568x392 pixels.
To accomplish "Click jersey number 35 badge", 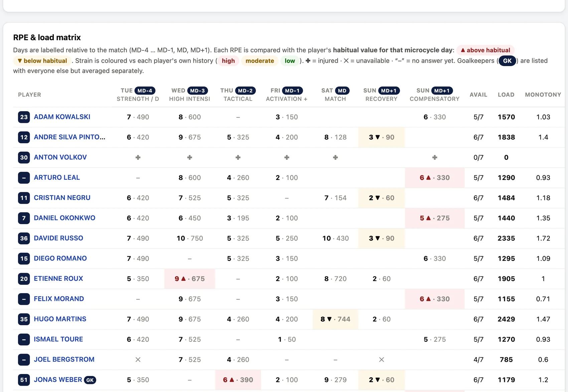I will pos(24,319).
